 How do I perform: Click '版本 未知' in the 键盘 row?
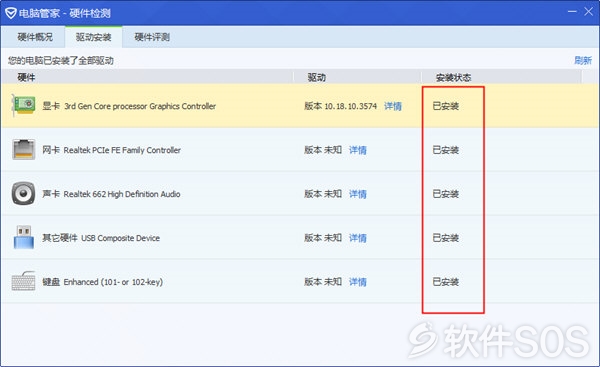323,282
